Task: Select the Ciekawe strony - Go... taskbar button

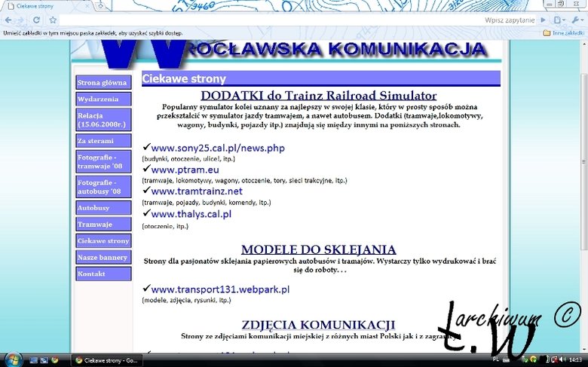Action: point(107,360)
